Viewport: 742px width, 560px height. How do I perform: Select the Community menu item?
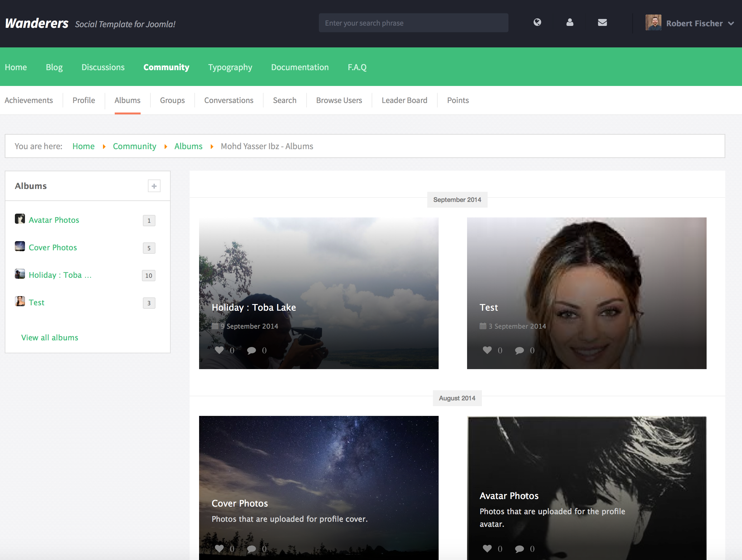(166, 67)
